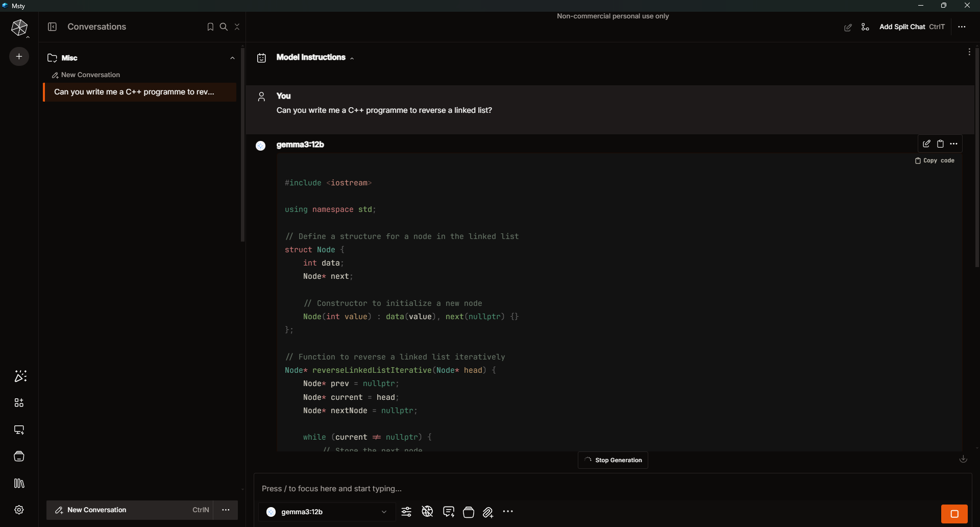Collapse the Misc folder
The width and height of the screenshot is (980, 527).
(233, 58)
